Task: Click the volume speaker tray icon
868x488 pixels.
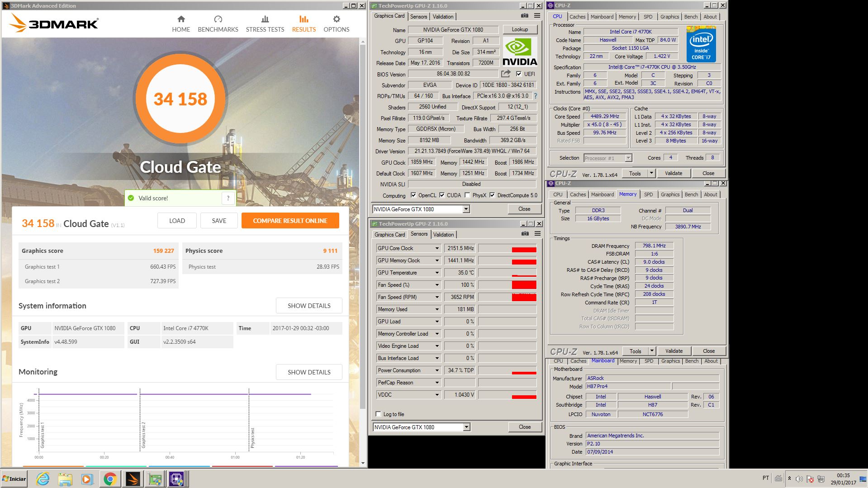Action: [x=799, y=479]
